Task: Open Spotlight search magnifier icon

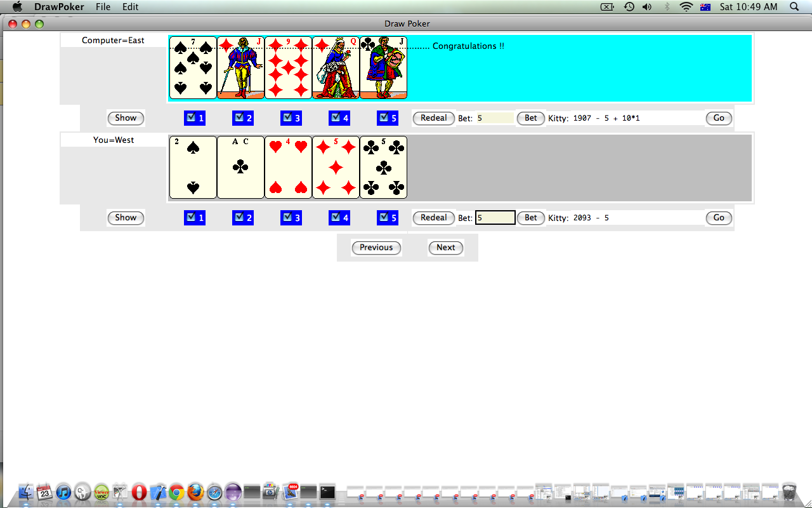Action: (794, 7)
